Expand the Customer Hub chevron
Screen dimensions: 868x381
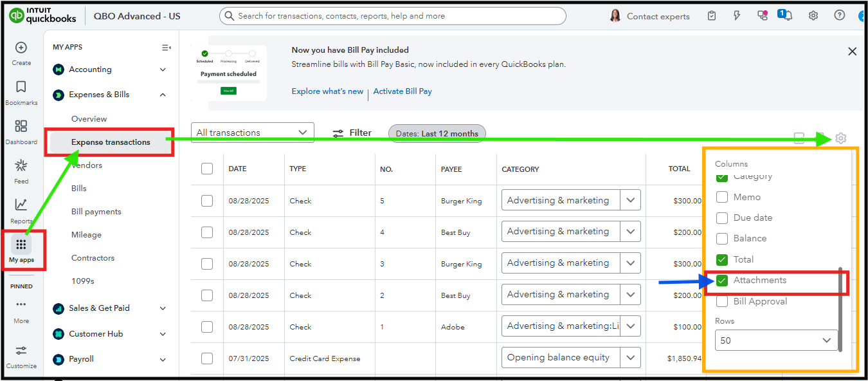pyautogui.click(x=163, y=334)
